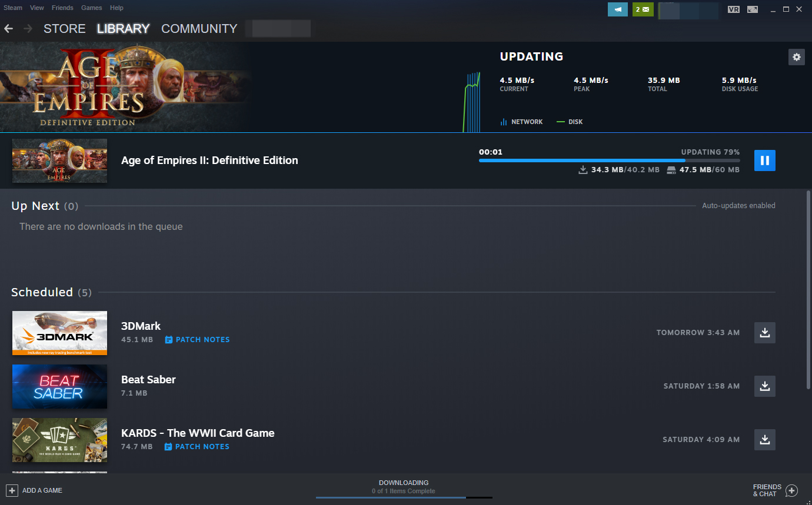Click the Beat Saber title
The height and width of the screenshot is (505, 812).
tap(148, 380)
